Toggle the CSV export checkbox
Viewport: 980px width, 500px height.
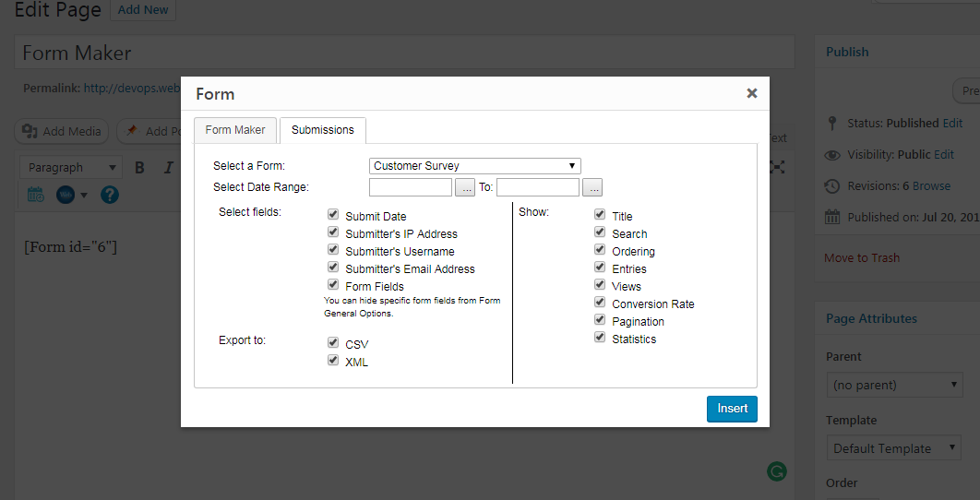coord(333,343)
